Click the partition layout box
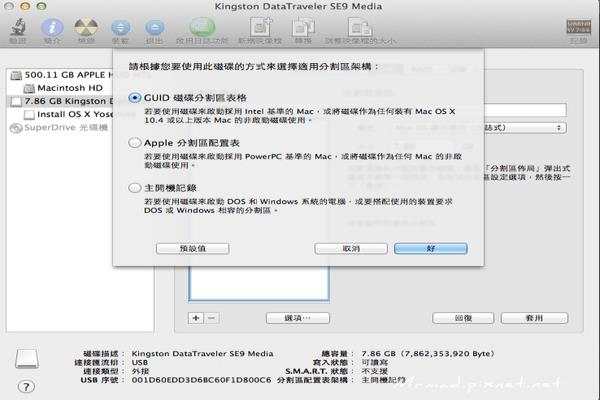600x400 pixels. point(259,283)
